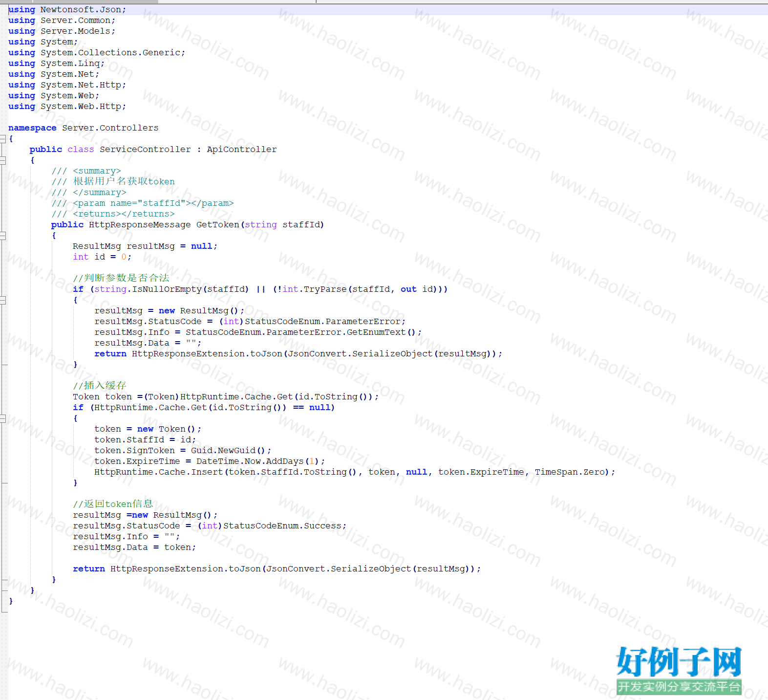The width and height of the screenshot is (768, 700).
Task: Collapse the GetToken method fold marker
Action: pos(2,236)
